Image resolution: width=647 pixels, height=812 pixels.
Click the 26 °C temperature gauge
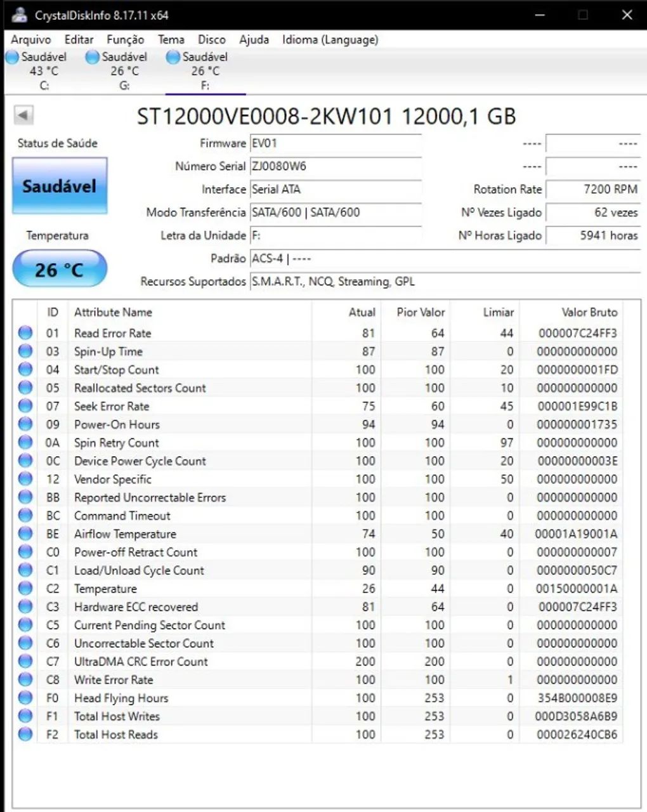(x=59, y=268)
